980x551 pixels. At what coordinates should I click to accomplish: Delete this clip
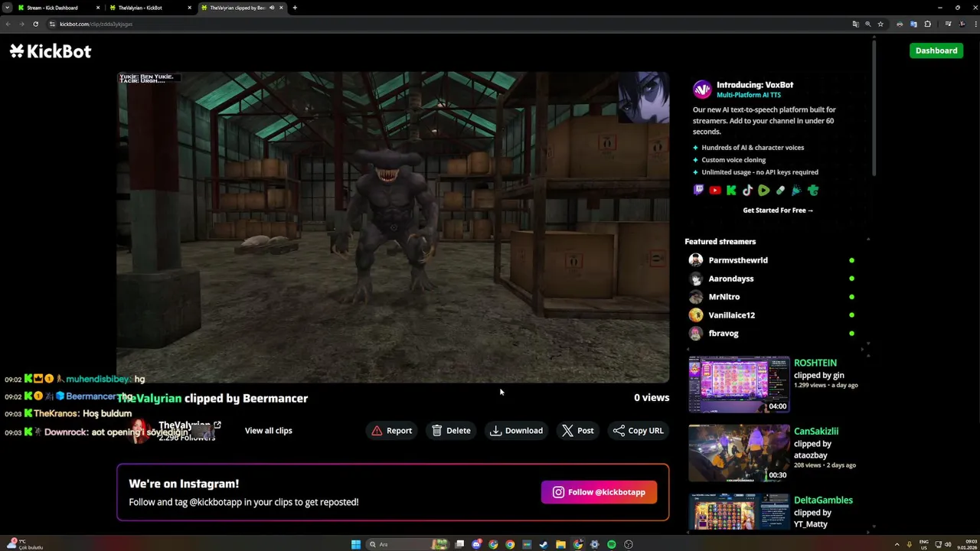tap(451, 431)
